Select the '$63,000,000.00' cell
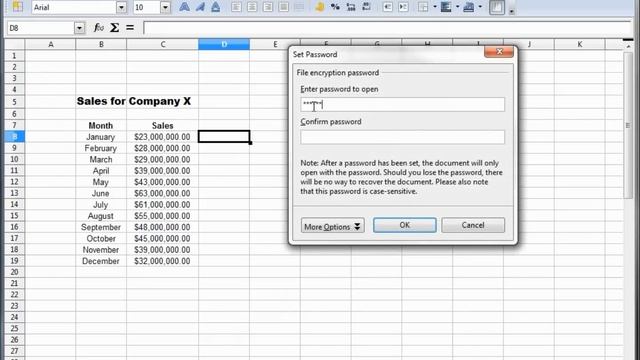640x360 pixels. [x=162, y=193]
